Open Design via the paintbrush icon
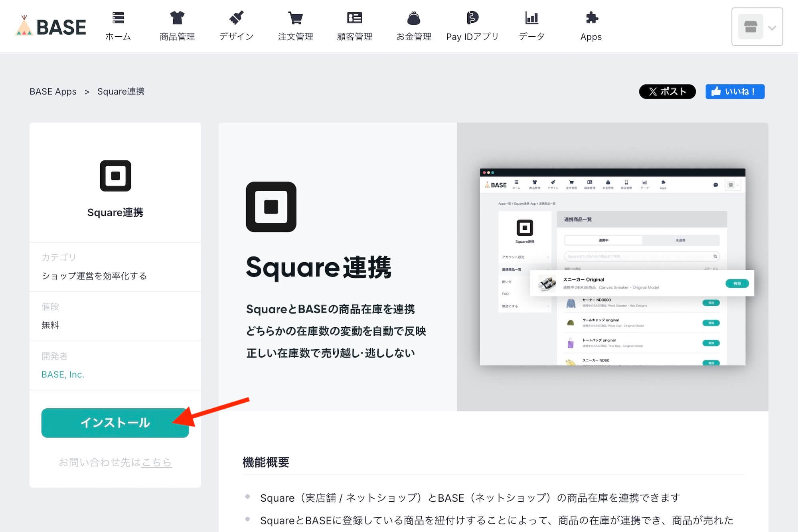Image resolution: width=798 pixels, height=532 pixels. (236, 18)
